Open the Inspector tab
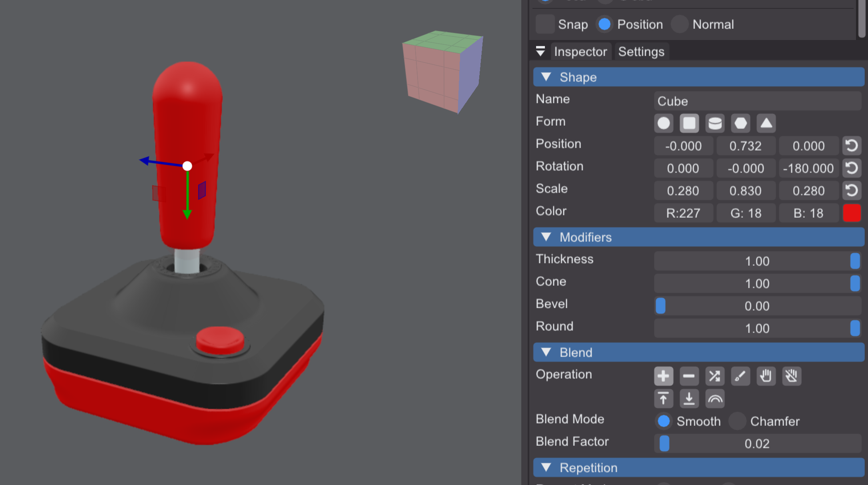Screen dimensions: 868x485 pyautogui.click(x=580, y=52)
